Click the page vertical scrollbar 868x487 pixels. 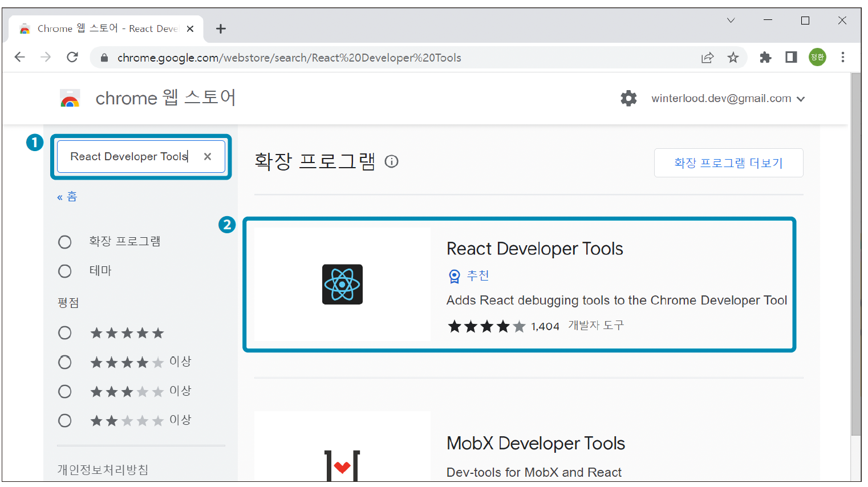coord(855,254)
